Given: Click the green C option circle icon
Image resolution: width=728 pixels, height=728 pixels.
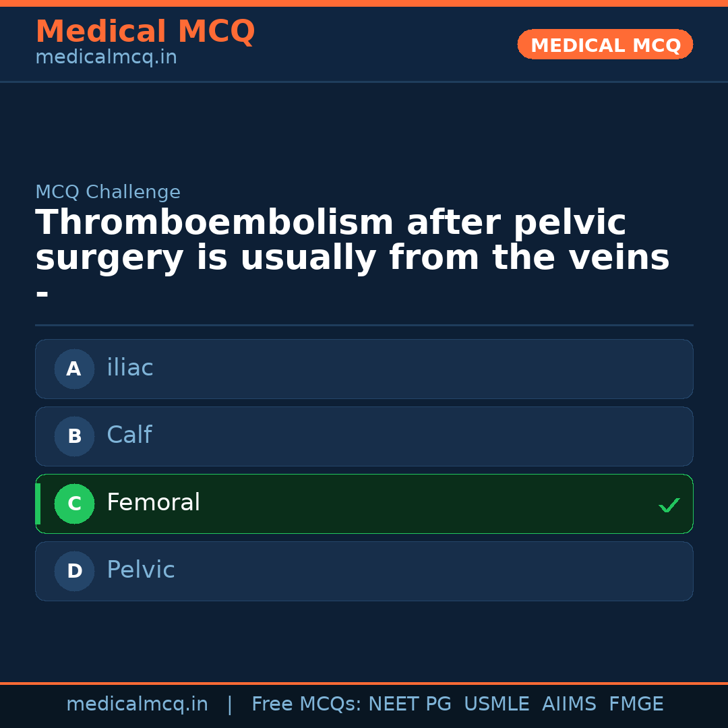Looking at the screenshot, I should pyautogui.click(x=74, y=504).
